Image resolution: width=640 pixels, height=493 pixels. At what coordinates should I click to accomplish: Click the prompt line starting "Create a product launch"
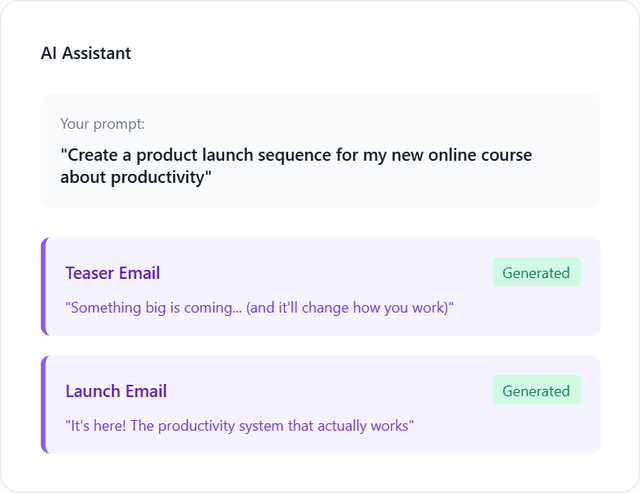[296, 155]
